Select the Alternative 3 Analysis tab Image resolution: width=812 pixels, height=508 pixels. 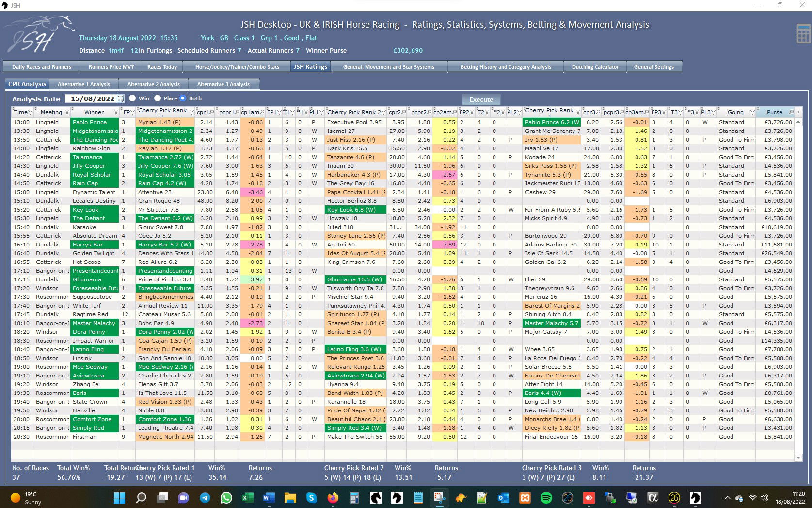tap(223, 84)
